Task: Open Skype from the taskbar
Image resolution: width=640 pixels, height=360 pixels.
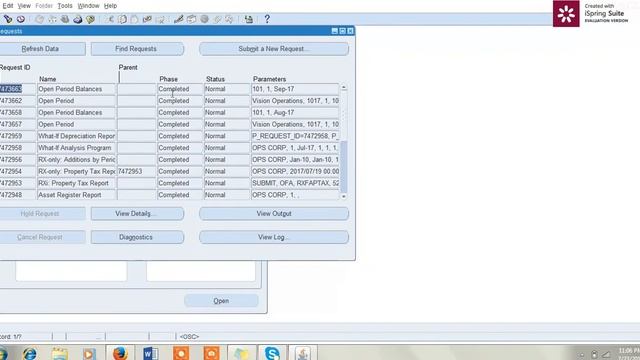Action: click(x=272, y=353)
